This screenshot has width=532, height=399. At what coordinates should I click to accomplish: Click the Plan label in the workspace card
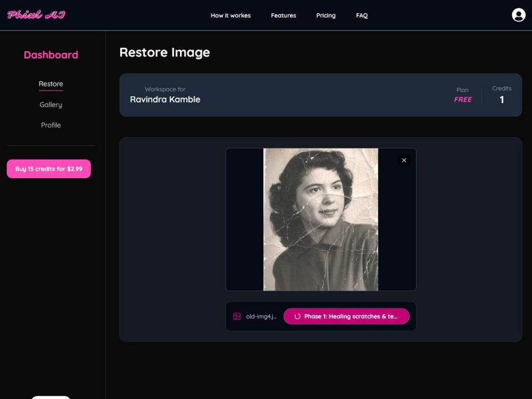coord(462,90)
